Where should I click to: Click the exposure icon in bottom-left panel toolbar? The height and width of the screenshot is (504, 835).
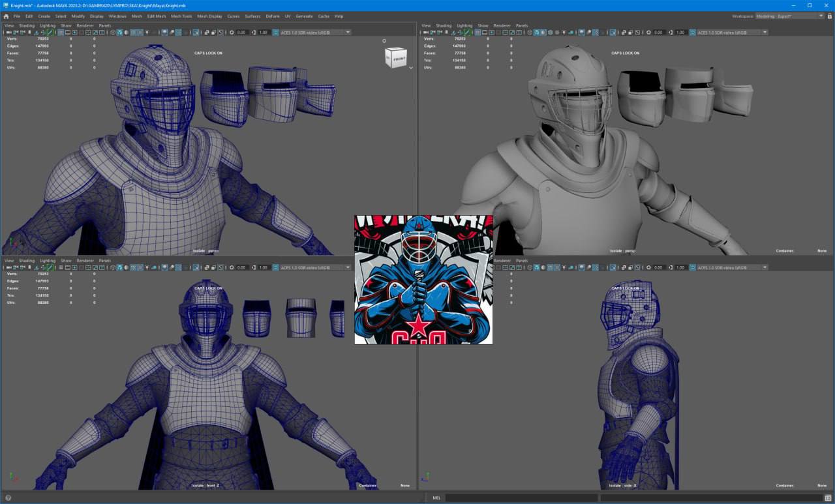tap(232, 267)
